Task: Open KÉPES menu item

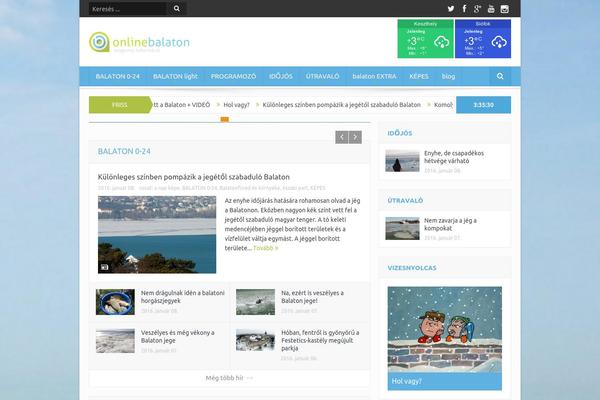Action: (x=419, y=76)
